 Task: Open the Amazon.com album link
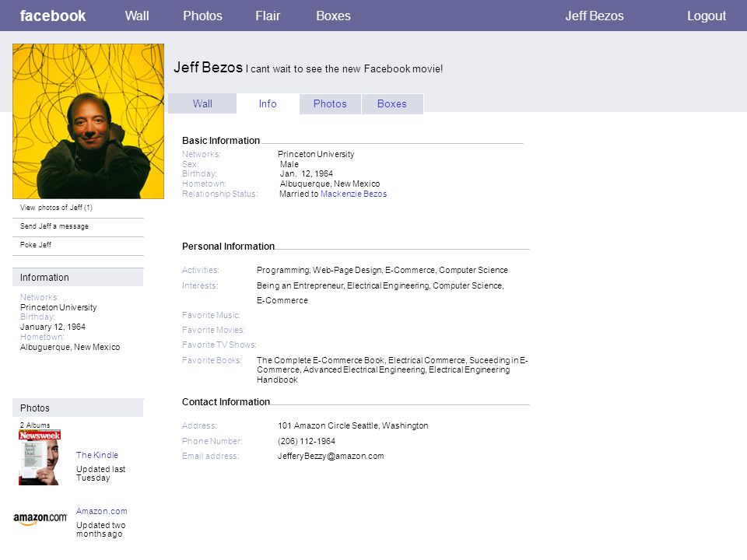click(101, 511)
